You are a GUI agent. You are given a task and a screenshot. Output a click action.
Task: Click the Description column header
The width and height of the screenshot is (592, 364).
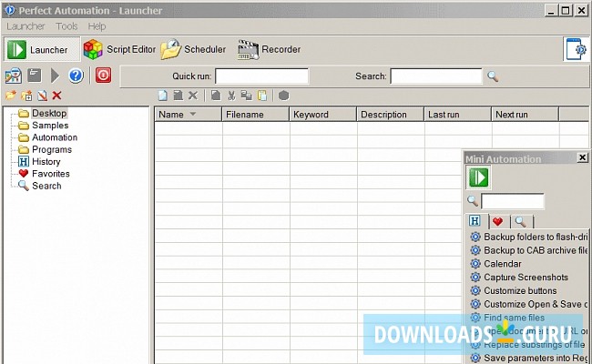click(x=390, y=115)
